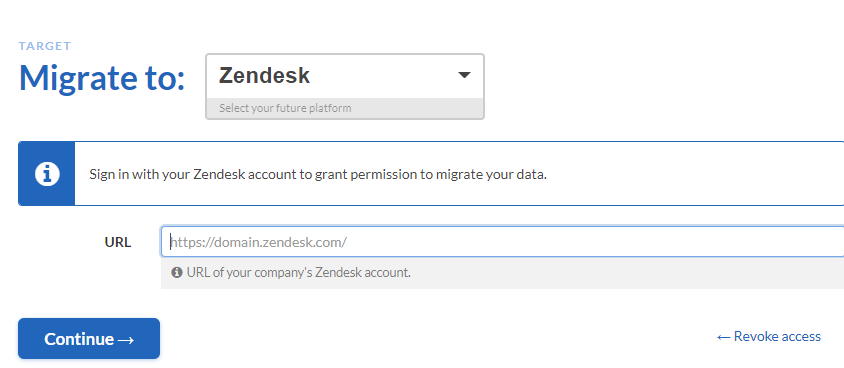
Task: Click the blue square panel of the info banner
Action: pos(47,174)
